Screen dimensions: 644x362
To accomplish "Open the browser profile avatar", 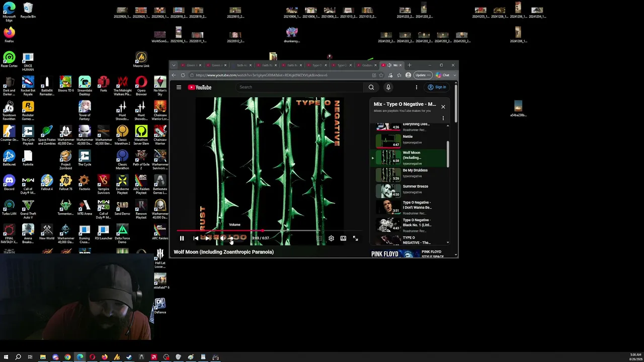I will pos(408,75).
